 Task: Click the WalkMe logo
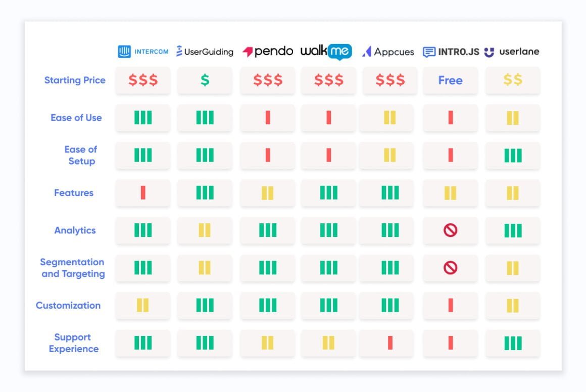(x=326, y=52)
